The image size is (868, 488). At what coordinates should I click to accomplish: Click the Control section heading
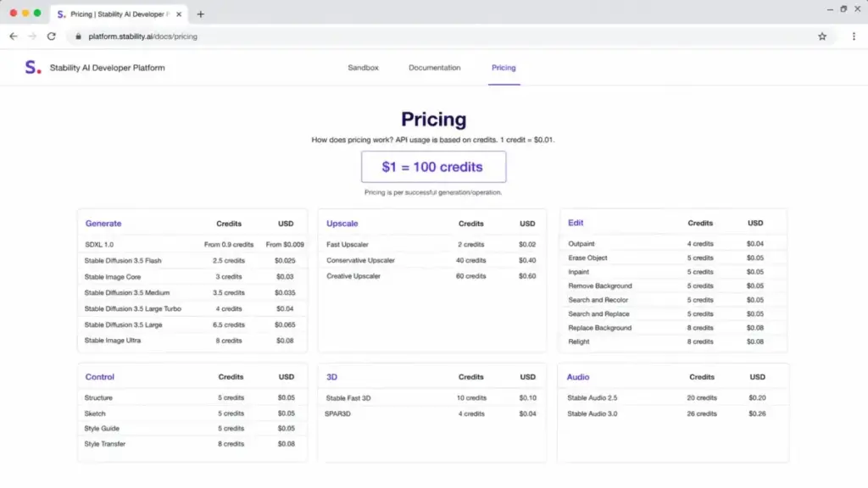100,377
